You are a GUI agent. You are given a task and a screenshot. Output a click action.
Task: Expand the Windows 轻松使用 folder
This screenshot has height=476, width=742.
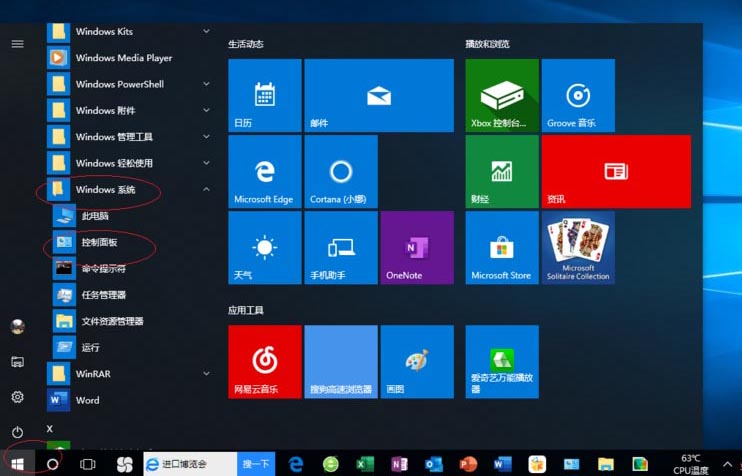[x=129, y=163]
